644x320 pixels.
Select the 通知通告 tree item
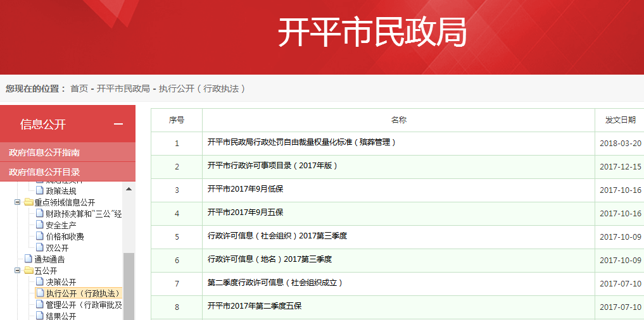49,259
